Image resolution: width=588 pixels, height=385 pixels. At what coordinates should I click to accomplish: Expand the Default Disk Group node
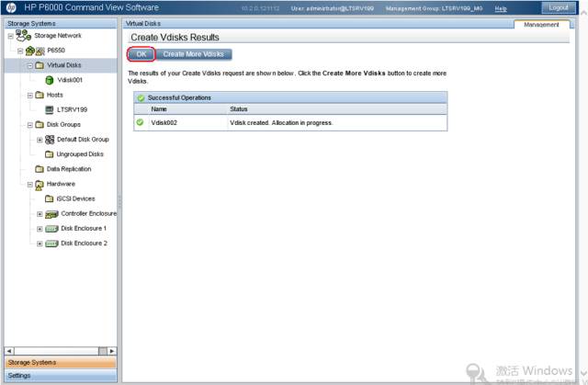click(x=40, y=140)
